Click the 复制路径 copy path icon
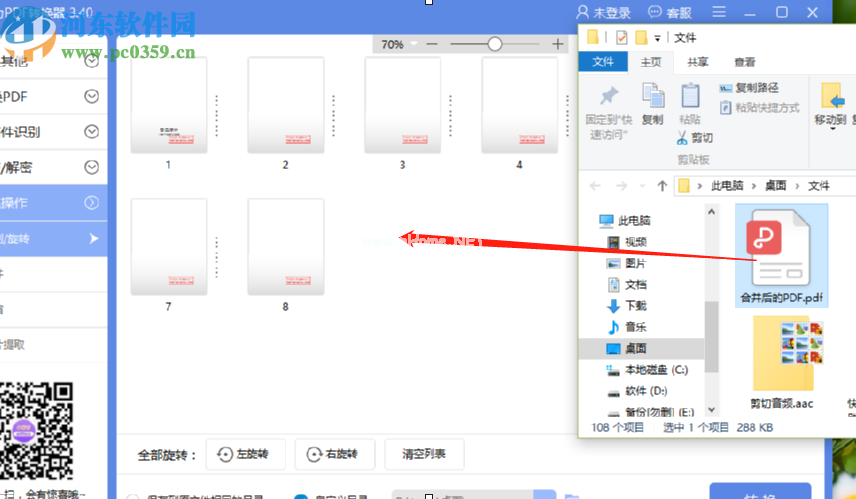This screenshot has height=499, width=856. [x=727, y=88]
